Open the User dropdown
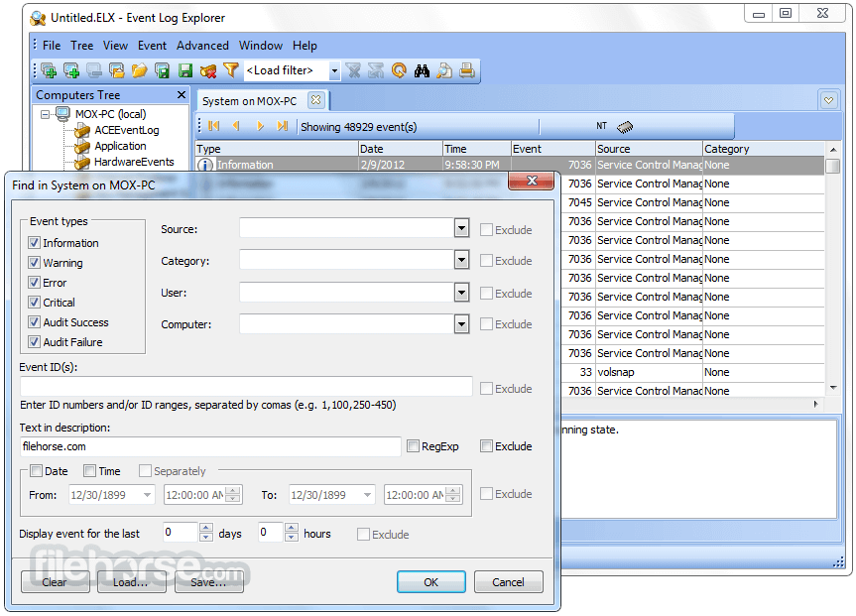 [462, 293]
